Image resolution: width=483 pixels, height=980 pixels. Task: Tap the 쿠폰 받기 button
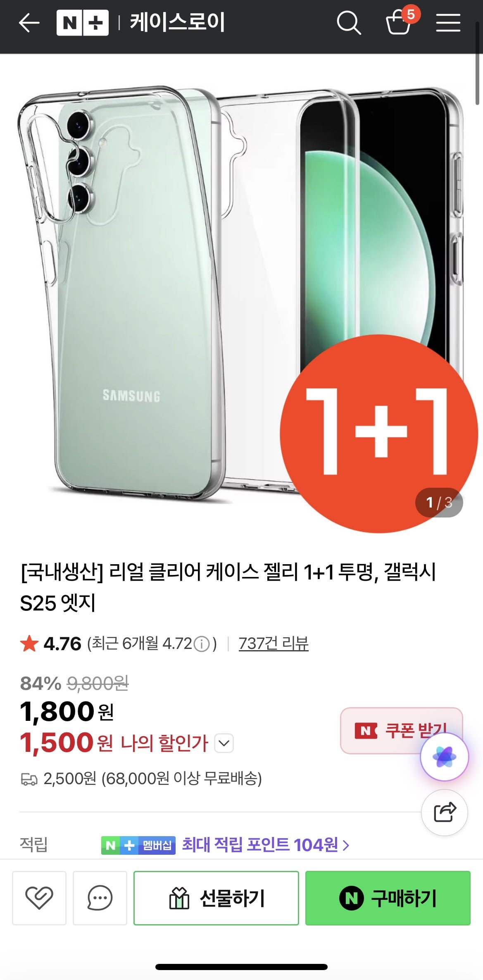click(x=401, y=730)
